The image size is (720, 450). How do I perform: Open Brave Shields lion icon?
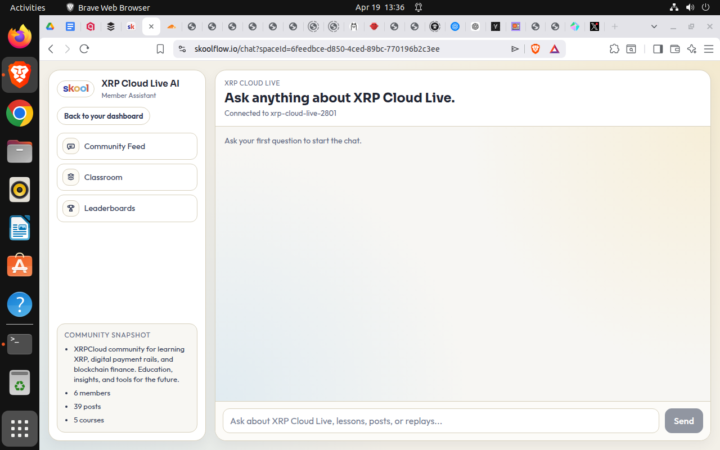(x=535, y=49)
